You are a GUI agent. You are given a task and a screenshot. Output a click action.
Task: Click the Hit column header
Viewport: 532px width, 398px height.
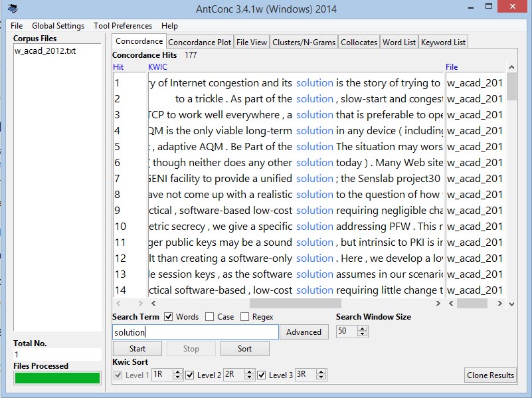pos(118,67)
